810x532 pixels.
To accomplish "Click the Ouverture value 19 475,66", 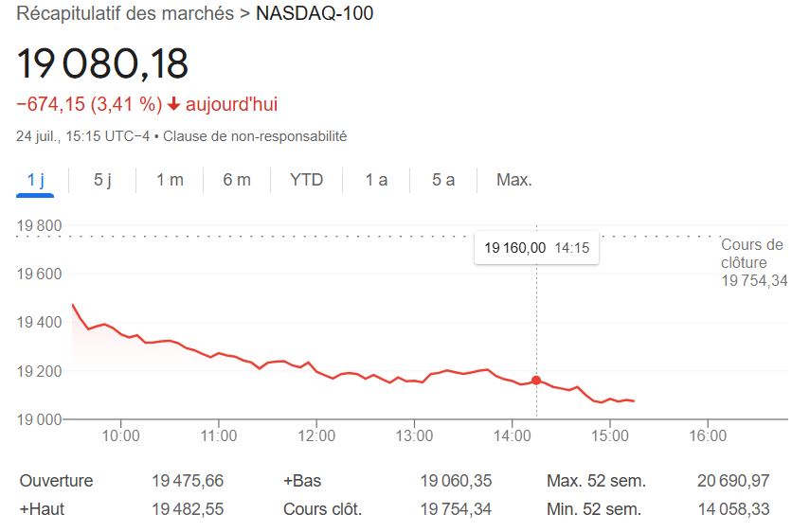I will (x=188, y=481).
